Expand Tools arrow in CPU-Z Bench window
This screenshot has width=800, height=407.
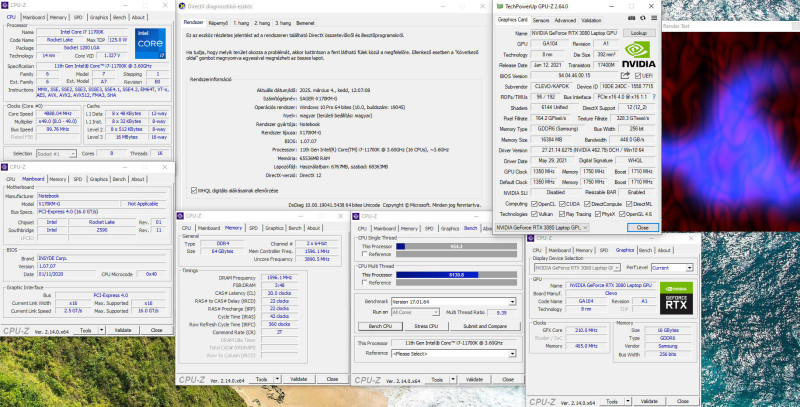pos(454,379)
